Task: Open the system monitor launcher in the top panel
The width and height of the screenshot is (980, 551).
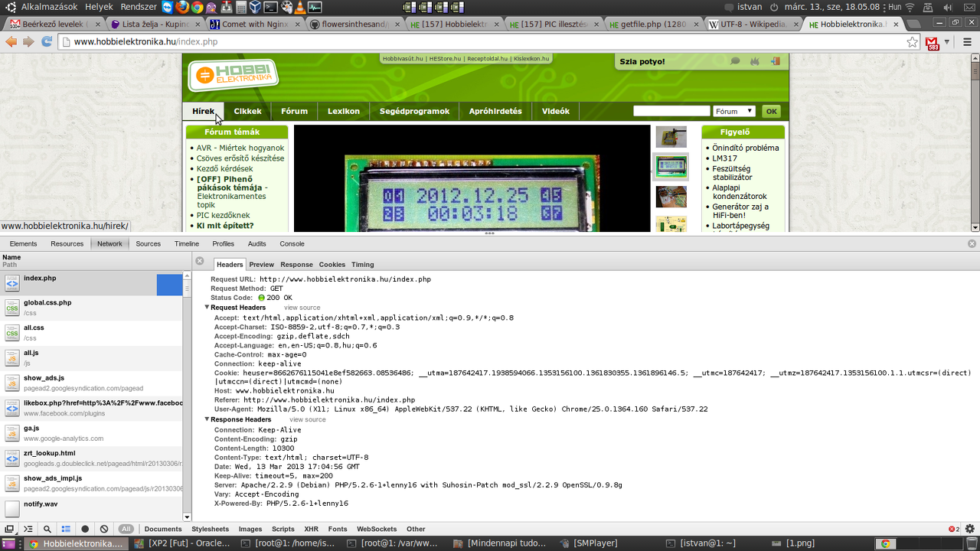Action: (315, 7)
